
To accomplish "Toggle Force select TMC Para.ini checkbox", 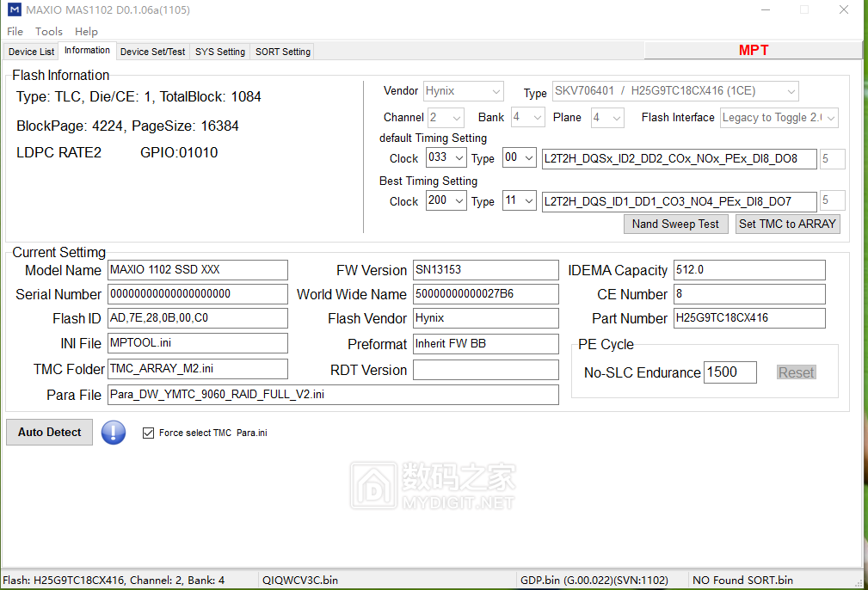I will pos(148,433).
